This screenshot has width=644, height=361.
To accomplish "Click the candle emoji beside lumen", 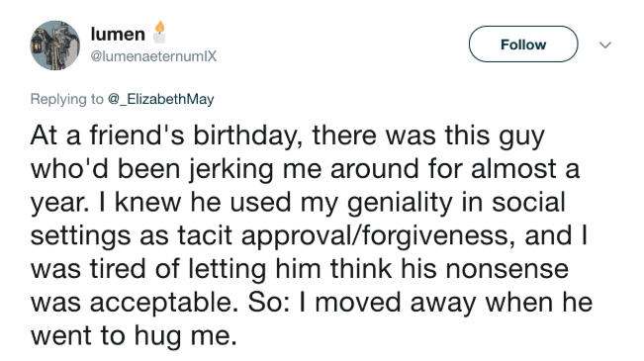I will [x=160, y=33].
